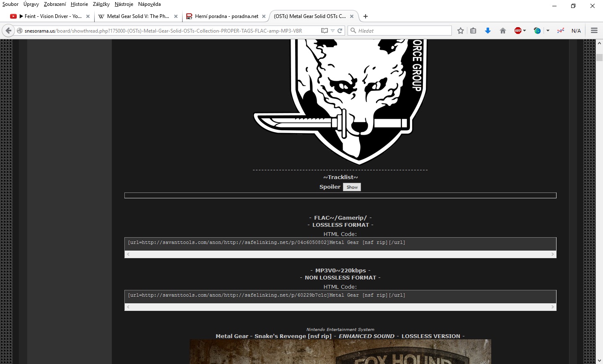This screenshot has width=603, height=364.
Task: Open the Zobrazení menu
Action: pos(55,4)
